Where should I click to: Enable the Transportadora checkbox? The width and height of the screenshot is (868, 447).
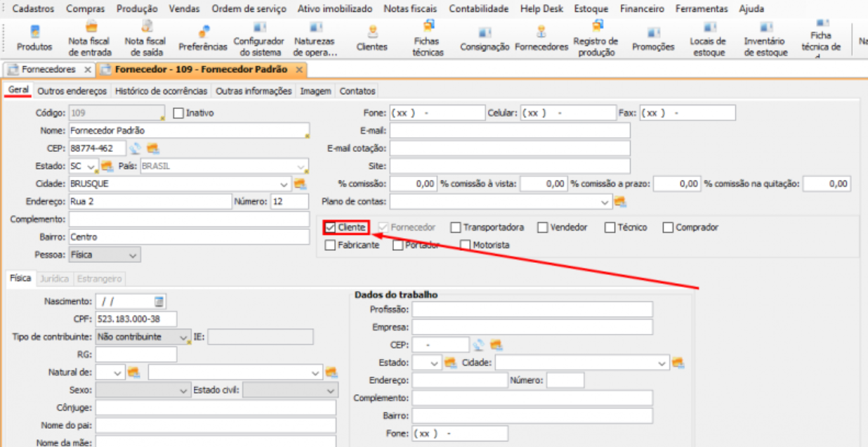[456, 228]
